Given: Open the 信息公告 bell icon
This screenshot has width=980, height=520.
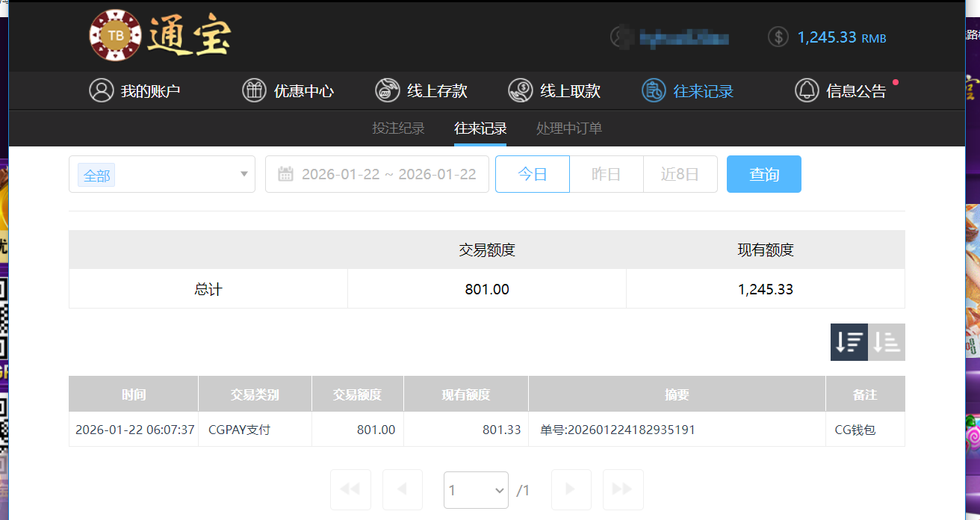Looking at the screenshot, I should point(807,90).
